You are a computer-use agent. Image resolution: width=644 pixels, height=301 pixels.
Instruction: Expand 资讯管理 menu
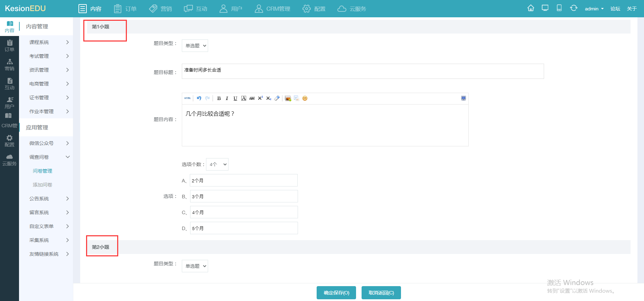[x=46, y=70]
